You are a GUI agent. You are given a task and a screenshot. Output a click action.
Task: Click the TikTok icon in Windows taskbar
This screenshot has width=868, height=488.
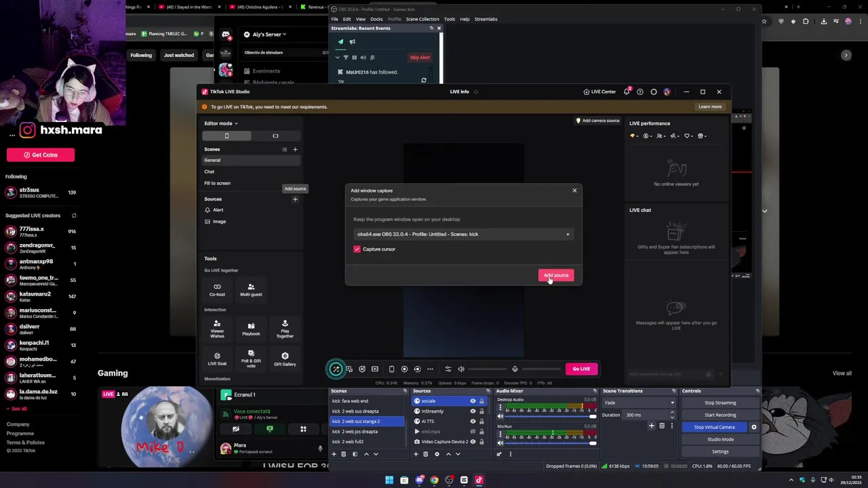pyautogui.click(x=479, y=480)
